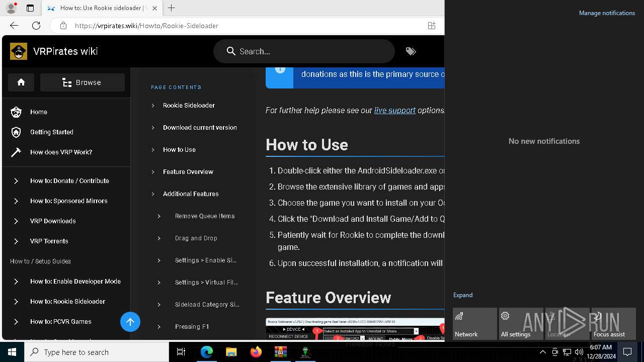The width and height of the screenshot is (644, 362).
Task: Reload the page with refresh icon
Action: (36, 26)
